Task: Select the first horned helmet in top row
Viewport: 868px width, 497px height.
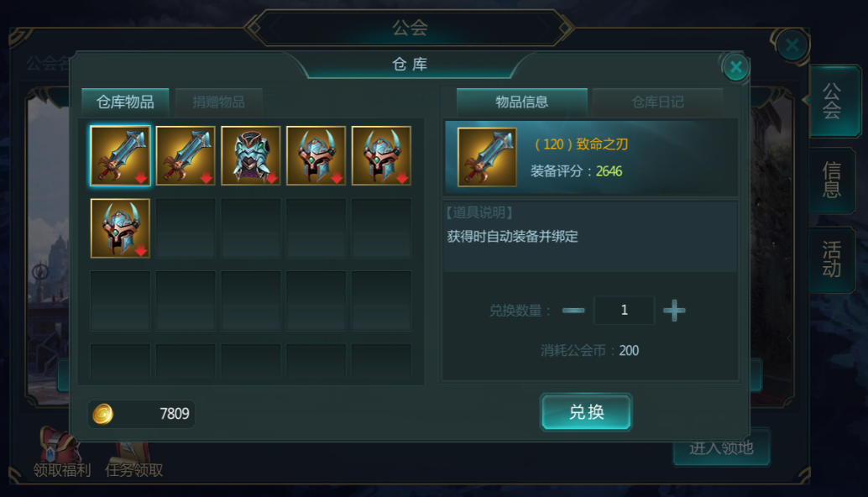Action: (316, 155)
